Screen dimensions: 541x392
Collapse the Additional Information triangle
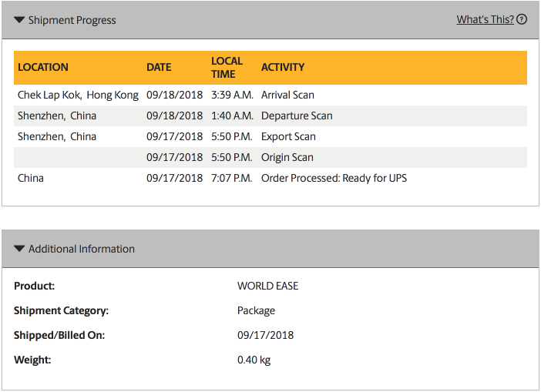pyautogui.click(x=19, y=249)
